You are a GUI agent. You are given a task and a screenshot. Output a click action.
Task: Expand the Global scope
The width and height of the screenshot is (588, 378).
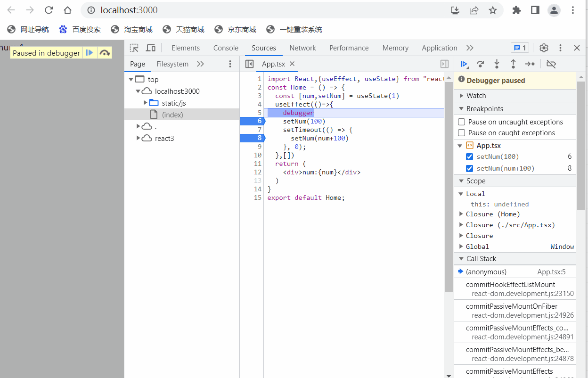click(461, 247)
